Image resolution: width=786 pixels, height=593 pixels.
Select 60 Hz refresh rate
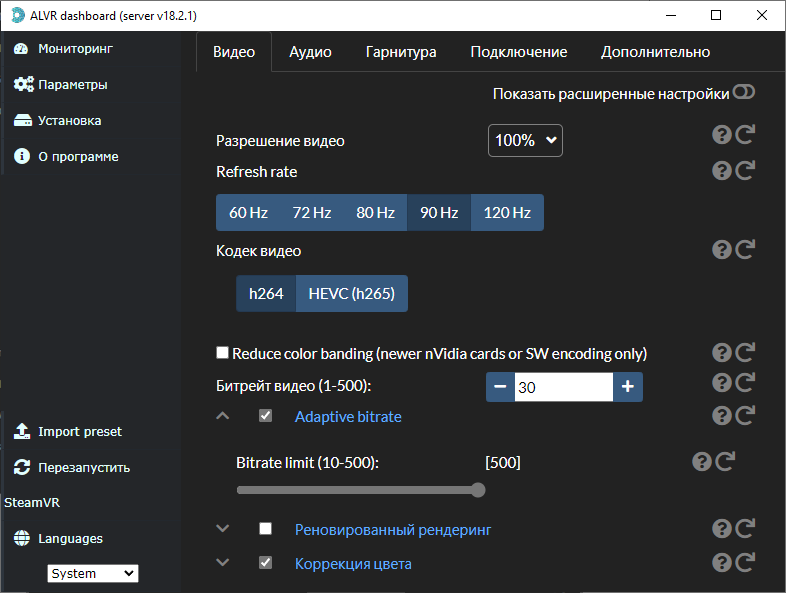point(248,213)
